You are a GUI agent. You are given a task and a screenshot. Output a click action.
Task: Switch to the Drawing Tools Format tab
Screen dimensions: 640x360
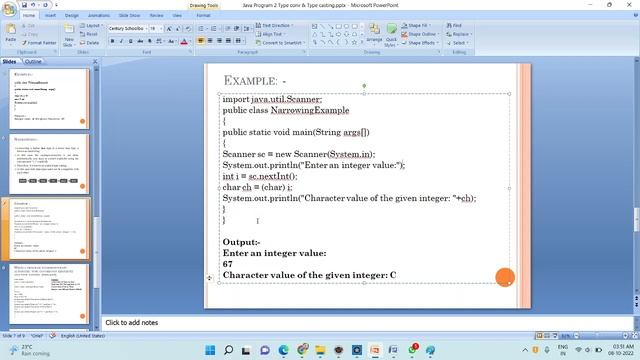coord(203,15)
